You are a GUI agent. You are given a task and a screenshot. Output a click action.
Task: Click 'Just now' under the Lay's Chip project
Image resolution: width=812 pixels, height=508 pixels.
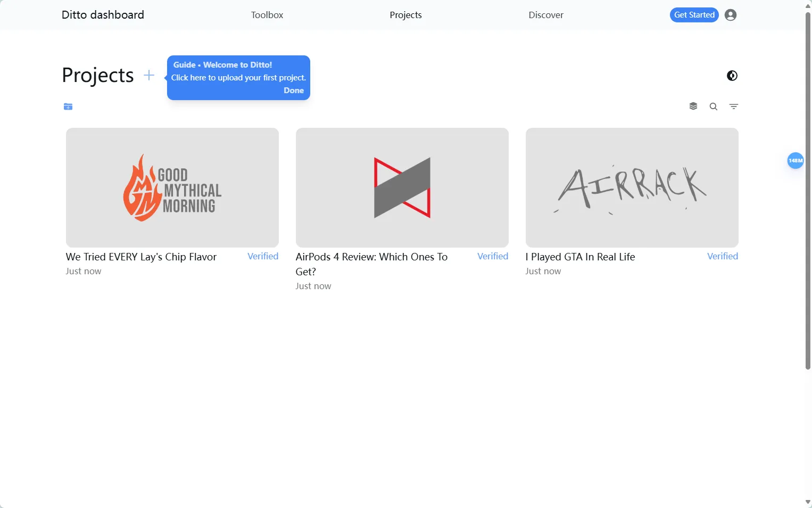(x=84, y=271)
